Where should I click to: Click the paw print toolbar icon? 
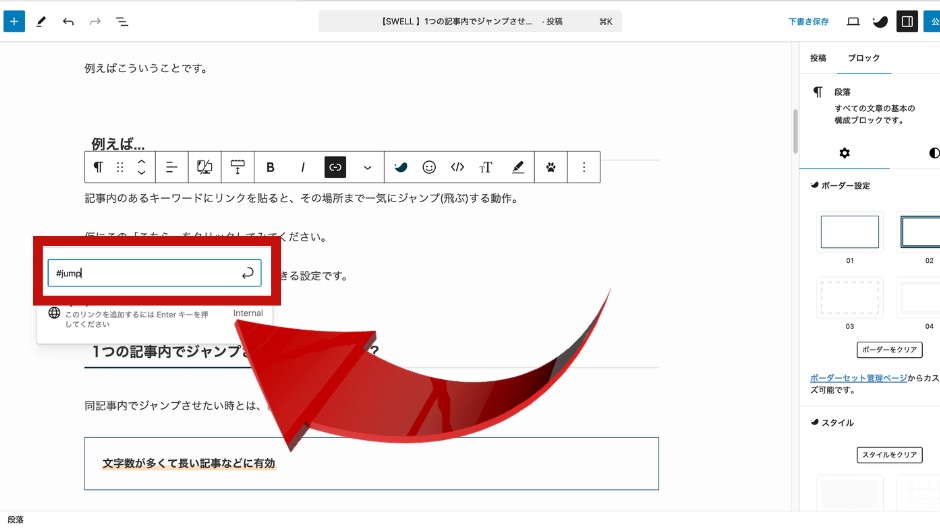(x=550, y=167)
